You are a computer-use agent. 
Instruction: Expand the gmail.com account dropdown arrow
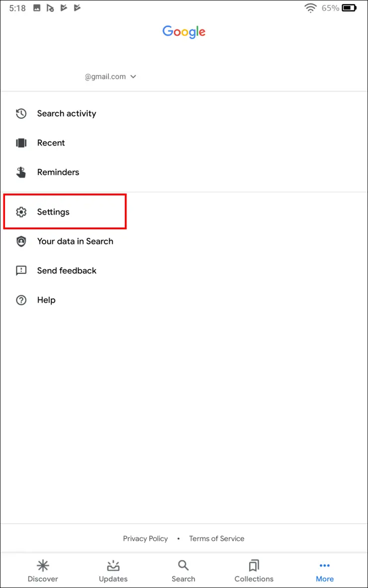click(133, 77)
